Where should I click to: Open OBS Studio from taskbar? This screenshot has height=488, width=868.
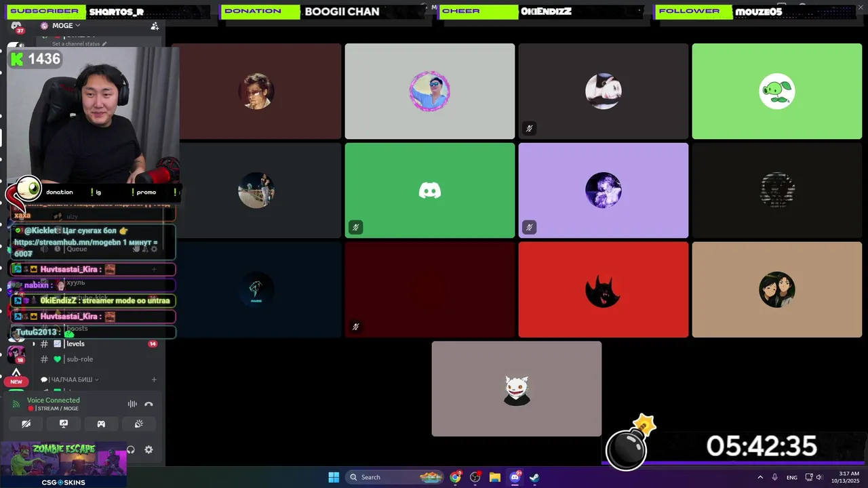click(475, 477)
